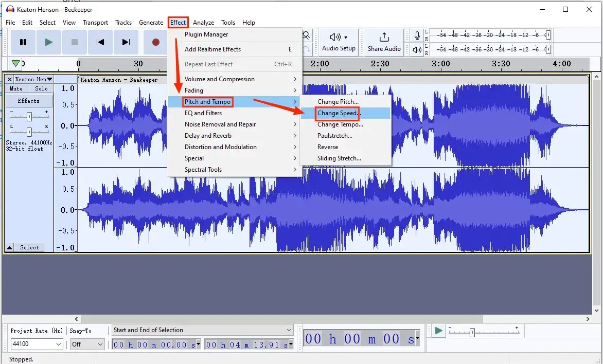Solo the Keaton Henson track

(41, 88)
